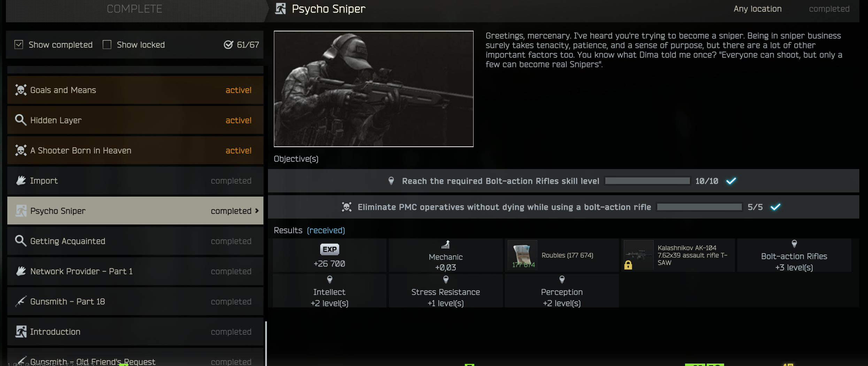This screenshot has width=868, height=366.
Task: Open the Goals and Means quest
Action: [135, 90]
